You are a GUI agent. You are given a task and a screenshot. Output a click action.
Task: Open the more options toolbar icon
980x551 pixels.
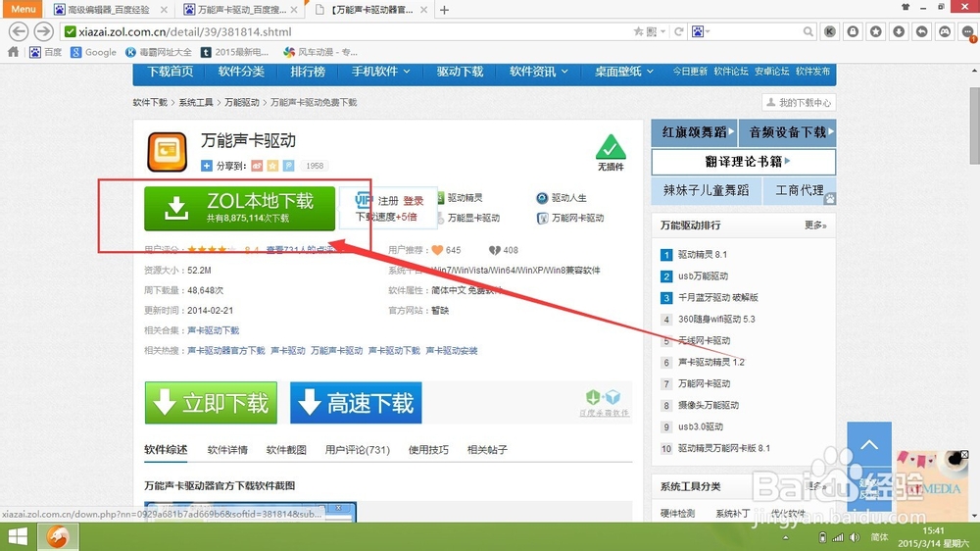point(968,31)
